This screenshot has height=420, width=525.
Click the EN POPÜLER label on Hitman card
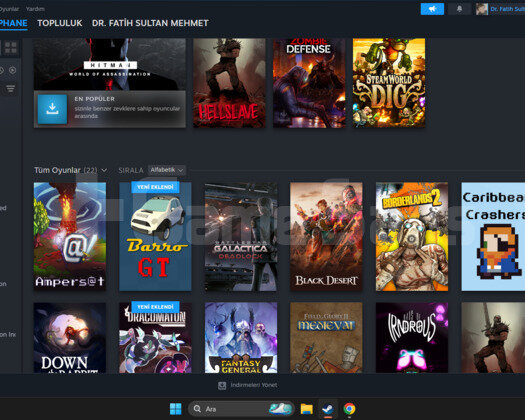click(x=95, y=99)
